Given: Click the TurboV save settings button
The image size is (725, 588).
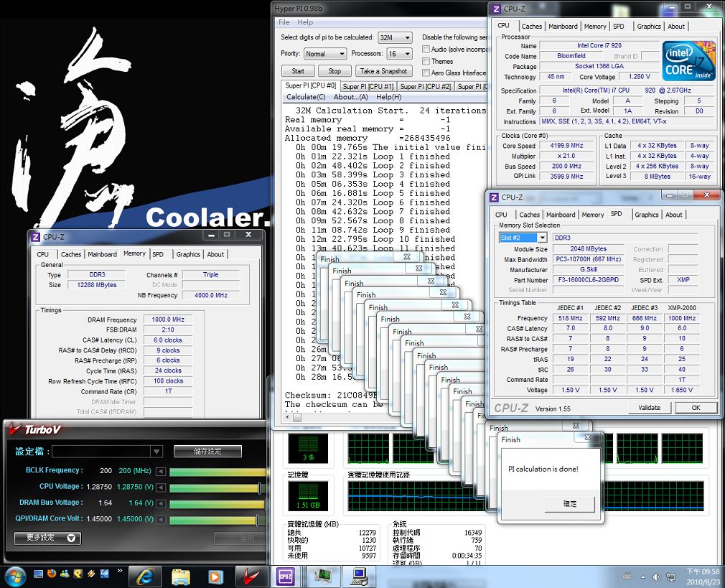Looking at the screenshot, I should 207,452.
